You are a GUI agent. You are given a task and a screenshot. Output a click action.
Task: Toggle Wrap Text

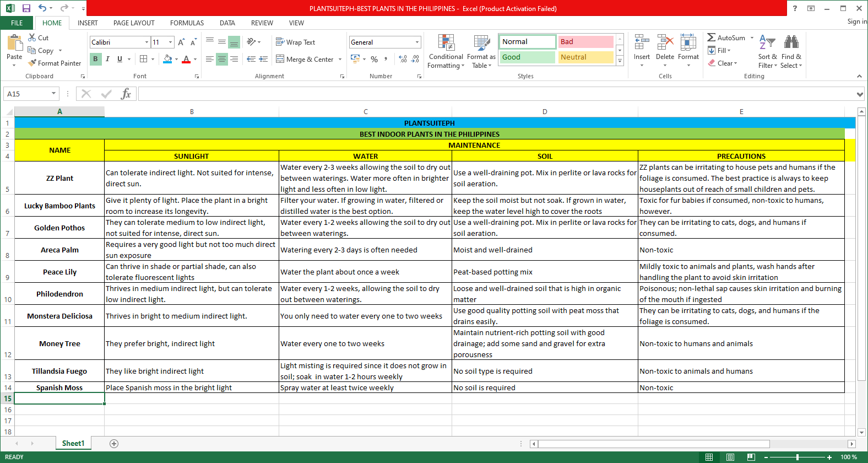[295, 42]
